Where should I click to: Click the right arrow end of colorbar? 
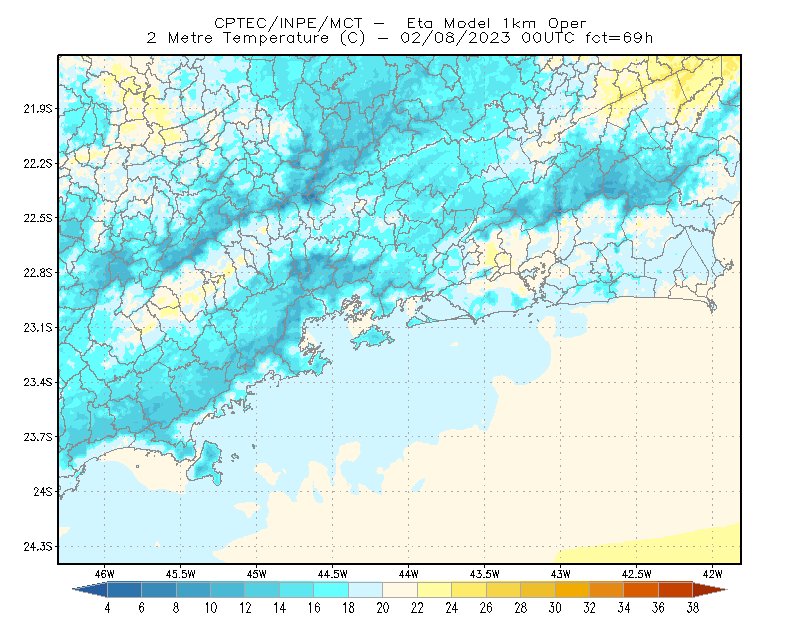[x=710, y=589]
